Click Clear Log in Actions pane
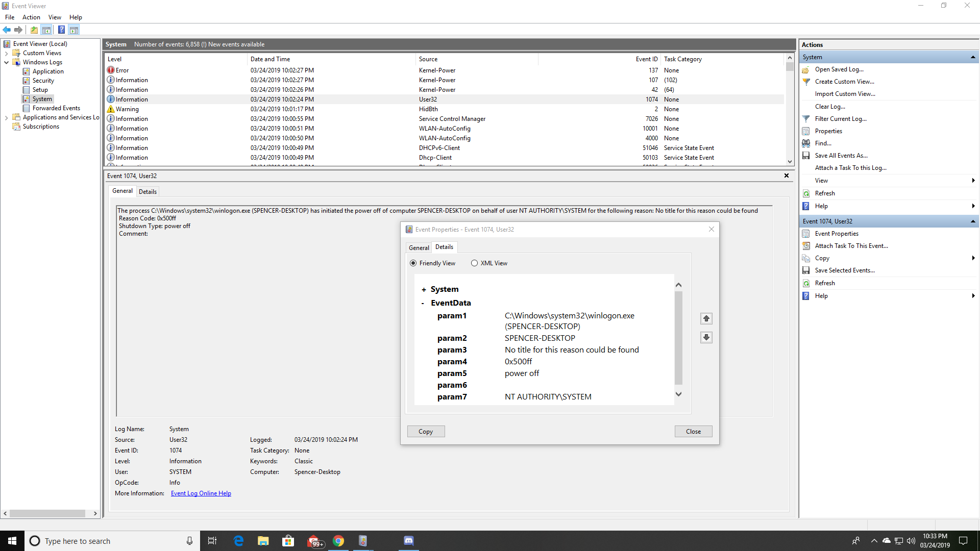Viewport: 980px width, 551px height. 830,107
